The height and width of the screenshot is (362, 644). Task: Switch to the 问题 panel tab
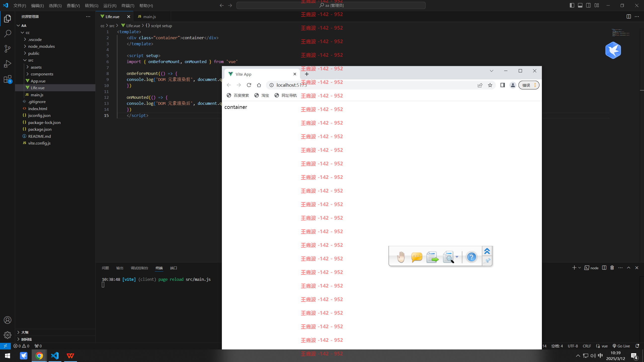click(105, 268)
